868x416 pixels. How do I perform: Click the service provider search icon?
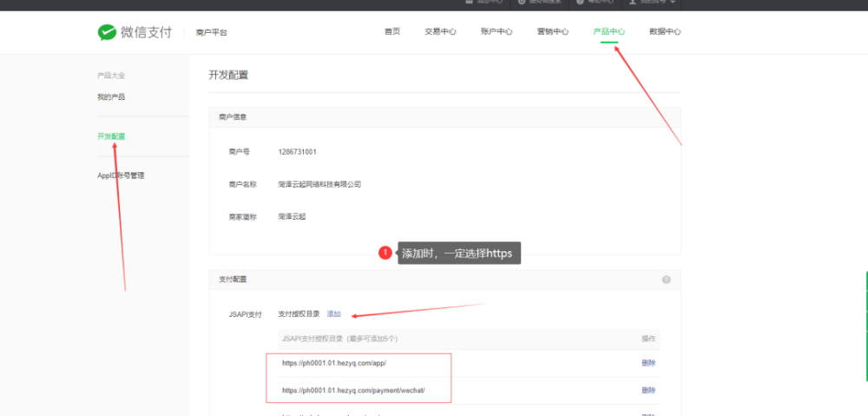pyautogui.click(x=522, y=2)
